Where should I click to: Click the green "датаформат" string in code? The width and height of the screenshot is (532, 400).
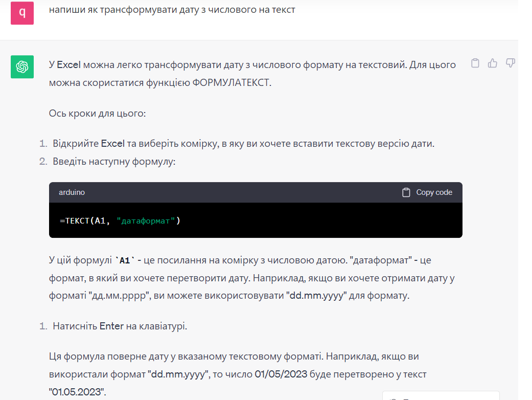point(146,221)
